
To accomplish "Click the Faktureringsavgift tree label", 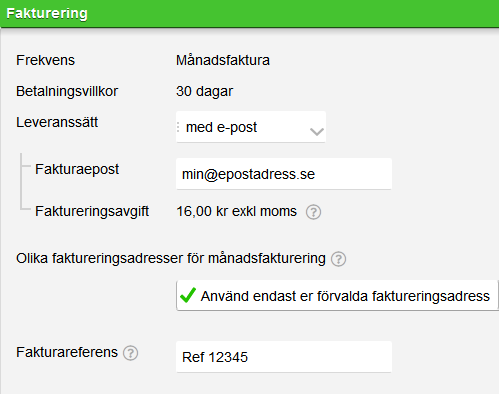I will click(92, 212).
